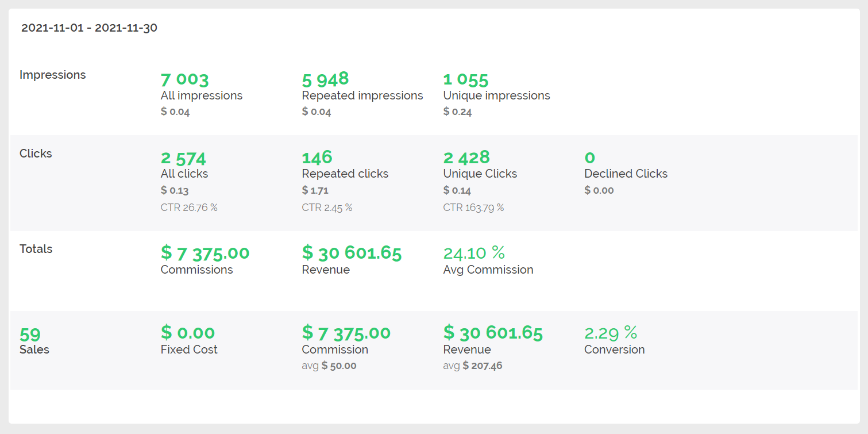This screenshot has width=868, height=434.
Task: Click the Unique impressions label
Action: coord(497,95)
